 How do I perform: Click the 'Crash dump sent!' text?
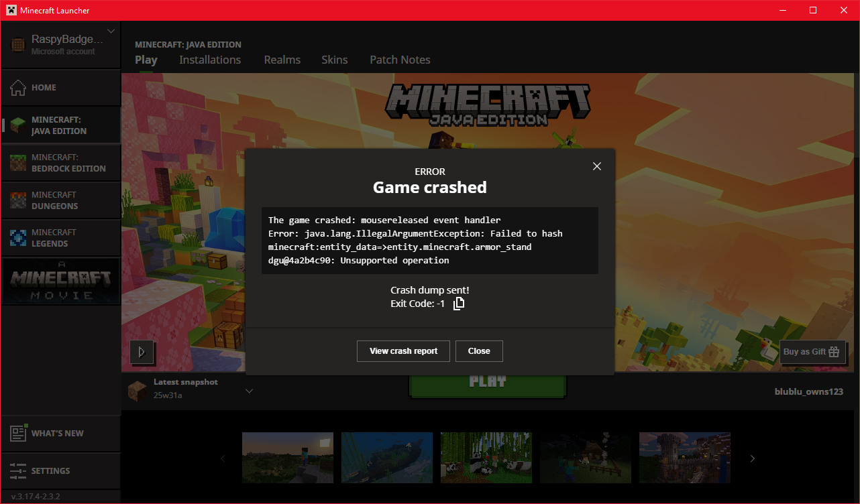tap(430, 290)
